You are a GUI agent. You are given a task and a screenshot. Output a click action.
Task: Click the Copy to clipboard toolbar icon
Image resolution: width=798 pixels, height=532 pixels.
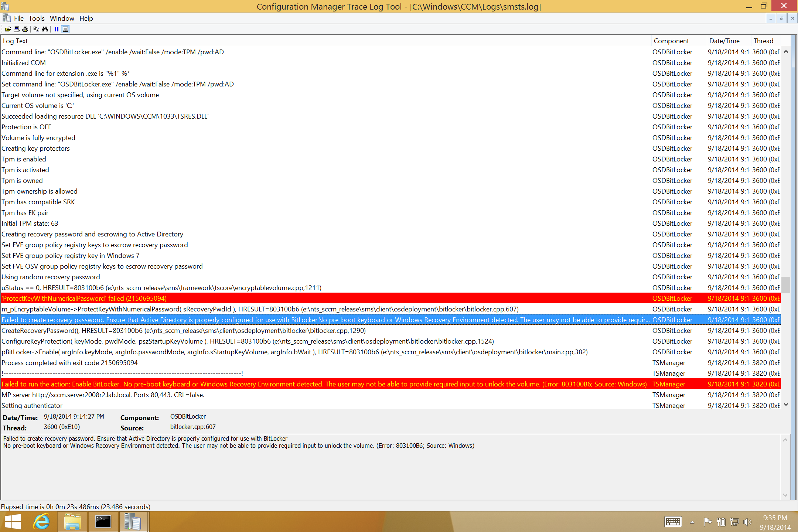[36, 29]
